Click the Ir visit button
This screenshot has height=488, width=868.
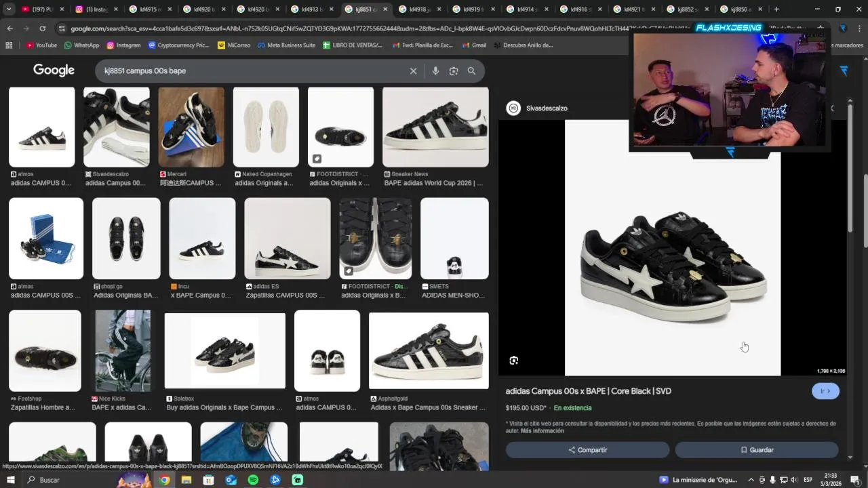tap(825, 391)
